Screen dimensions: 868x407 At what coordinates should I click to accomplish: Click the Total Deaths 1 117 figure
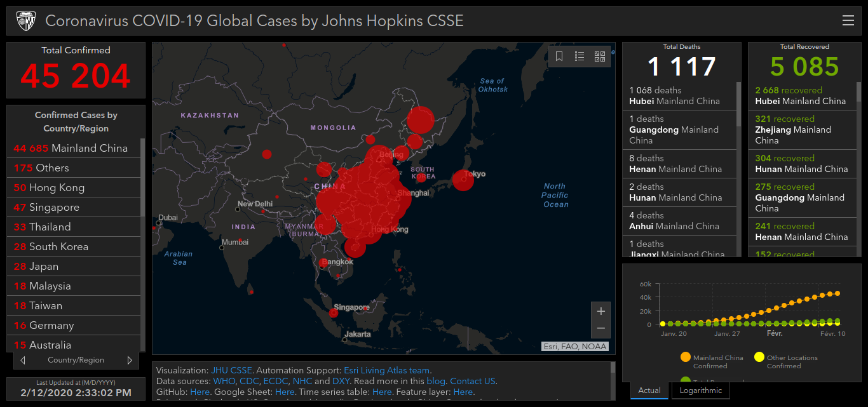point(682,67)
